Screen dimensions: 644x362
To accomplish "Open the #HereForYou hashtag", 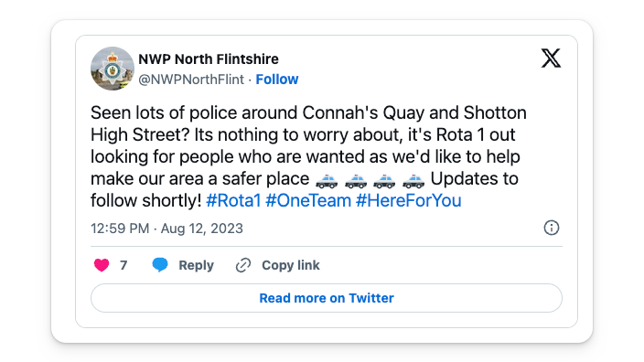I will tap(408, 201).
